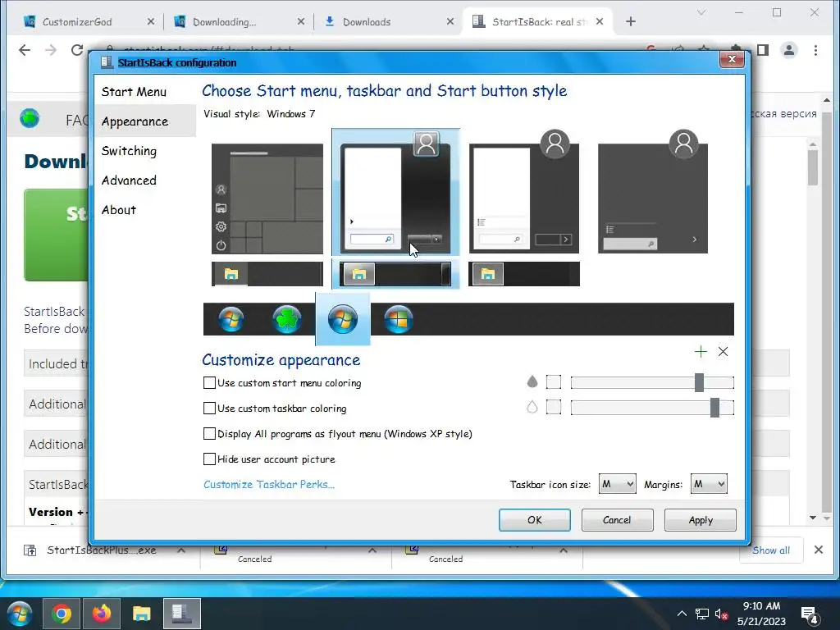Open the Taskbar icon size dropdown
This screenshot has width=840, height=630.
tap(617, 484)
